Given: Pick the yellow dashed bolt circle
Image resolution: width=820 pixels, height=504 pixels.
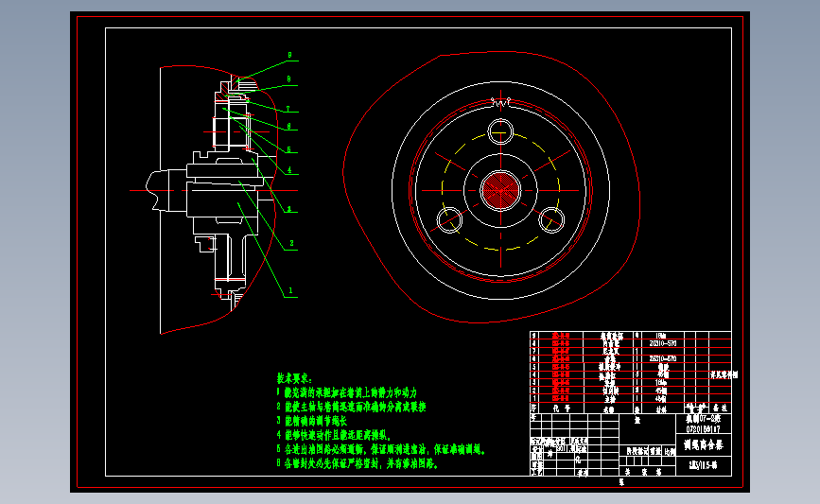Looking at the screenshot, I should [x=500, y=190].
